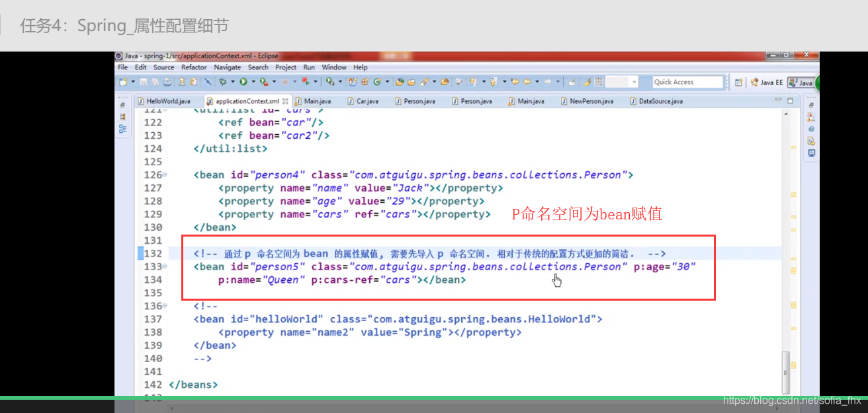This screenshot has height=413, width=868.
Task: Click the Last Edit Location arrow icon
Action: coord(515,82)
